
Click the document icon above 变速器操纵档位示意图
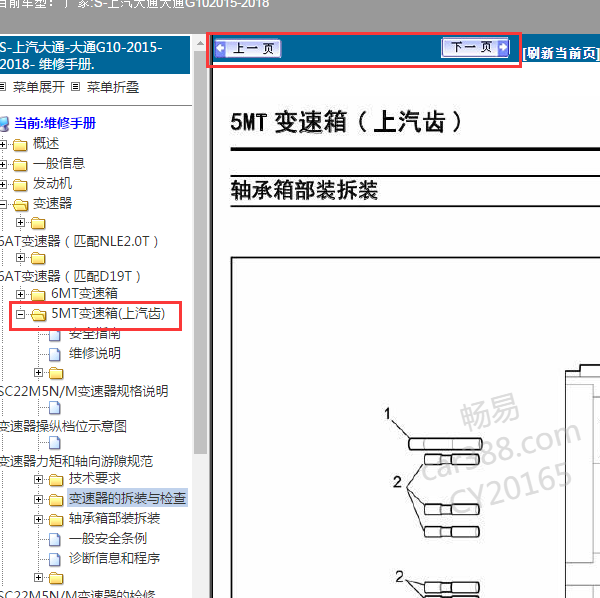click(55, 408)
